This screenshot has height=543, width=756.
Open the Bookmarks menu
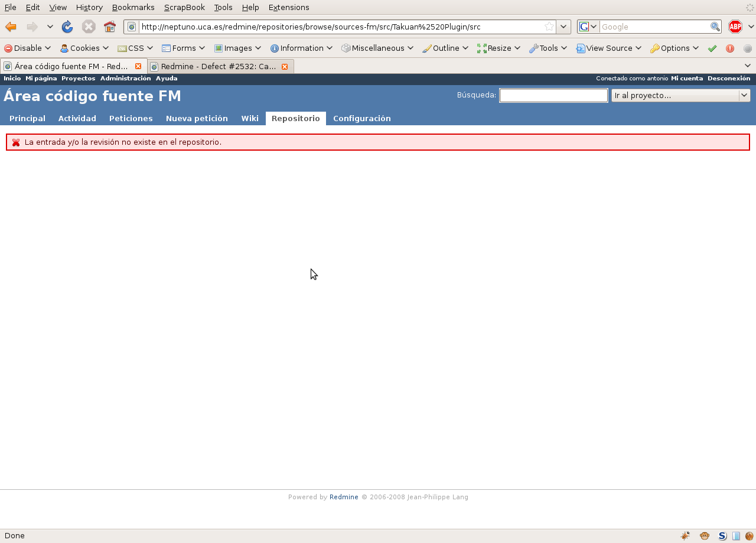pyautogui.click(x=133, y=7)
